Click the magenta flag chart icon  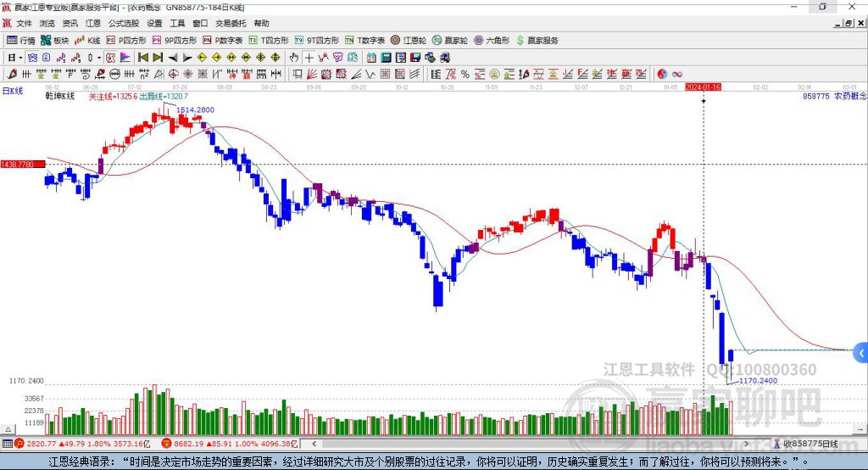[125, 58]
